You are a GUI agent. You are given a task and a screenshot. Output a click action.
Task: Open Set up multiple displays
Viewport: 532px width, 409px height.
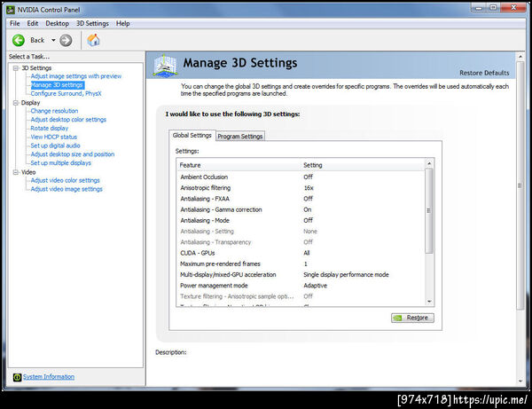click(60, 163)
